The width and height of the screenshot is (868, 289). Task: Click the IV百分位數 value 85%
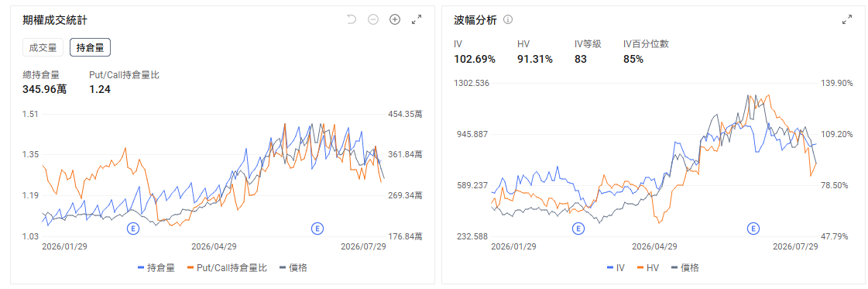coord(633,59)
